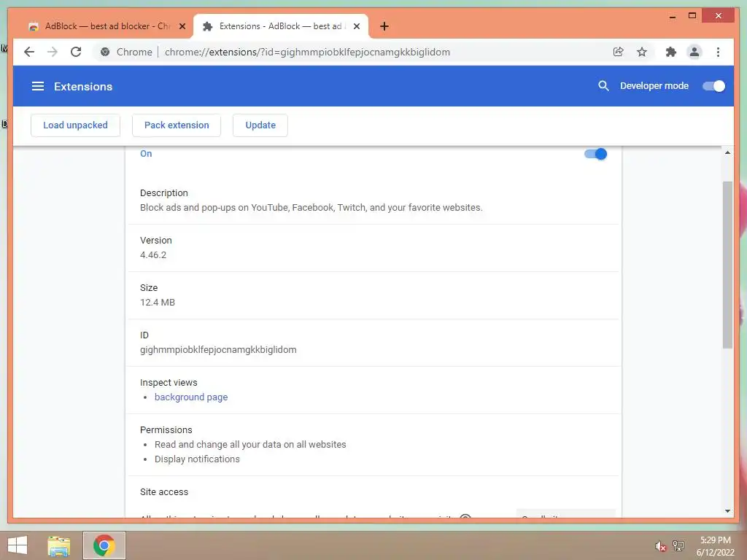This screenshot has height=560, width=747.
Task: Disable the AdBlock extension toggle
Action: (x=595, y=154)
